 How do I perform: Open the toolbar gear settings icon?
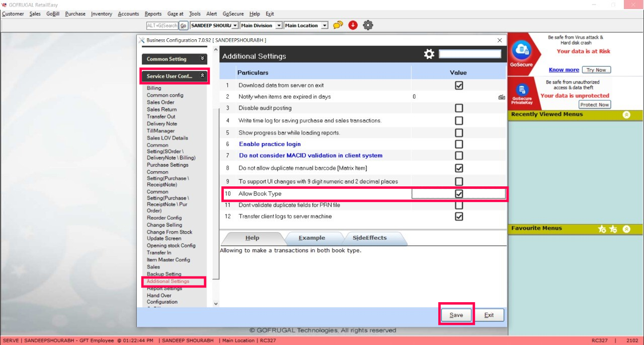coord(368,25)
